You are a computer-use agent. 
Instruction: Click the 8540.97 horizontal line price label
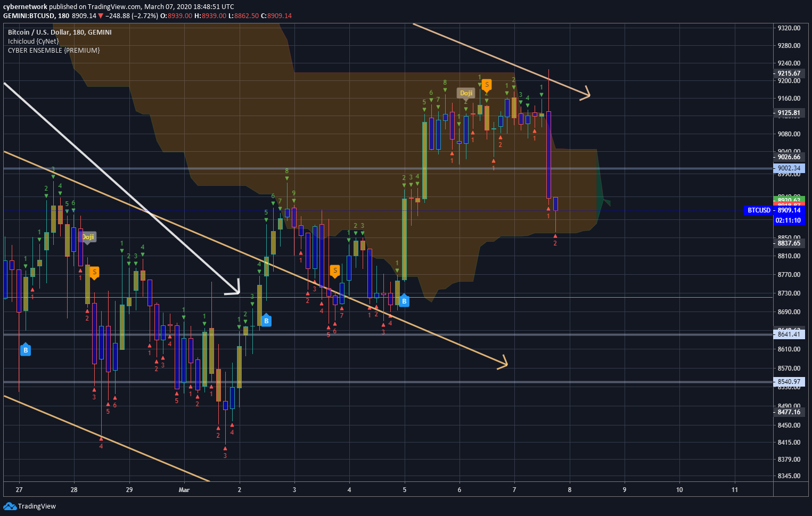(x=789, y=382)
